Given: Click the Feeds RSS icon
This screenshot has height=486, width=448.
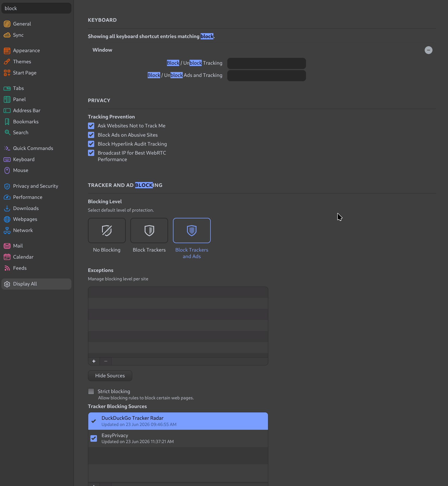Looking at the screenshot, I should click(7, 268).
